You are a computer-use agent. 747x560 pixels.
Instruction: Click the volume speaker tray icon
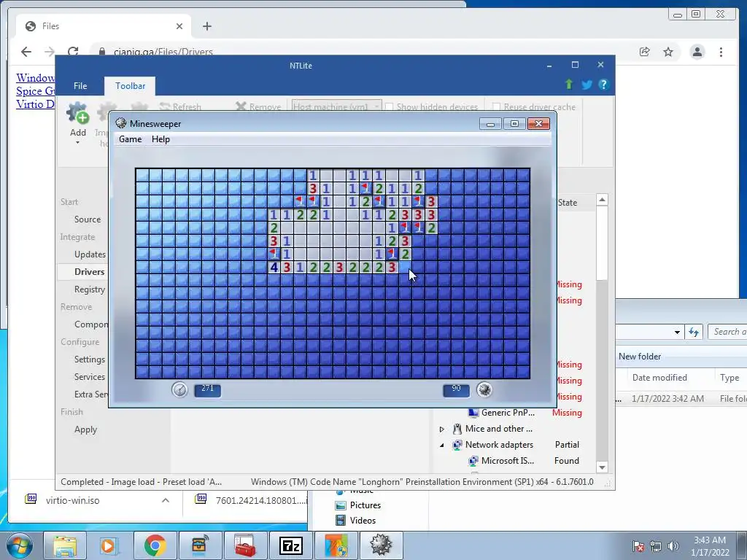tap(673, 546)
